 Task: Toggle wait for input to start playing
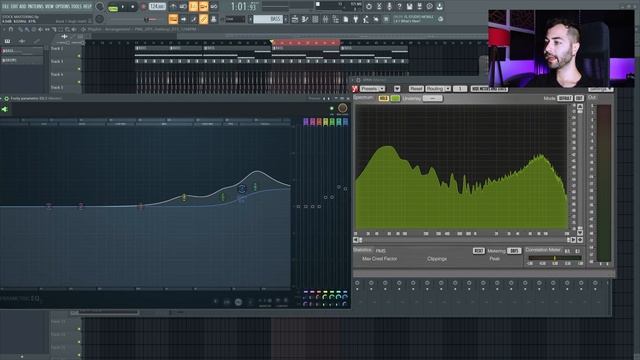[183, 7]
